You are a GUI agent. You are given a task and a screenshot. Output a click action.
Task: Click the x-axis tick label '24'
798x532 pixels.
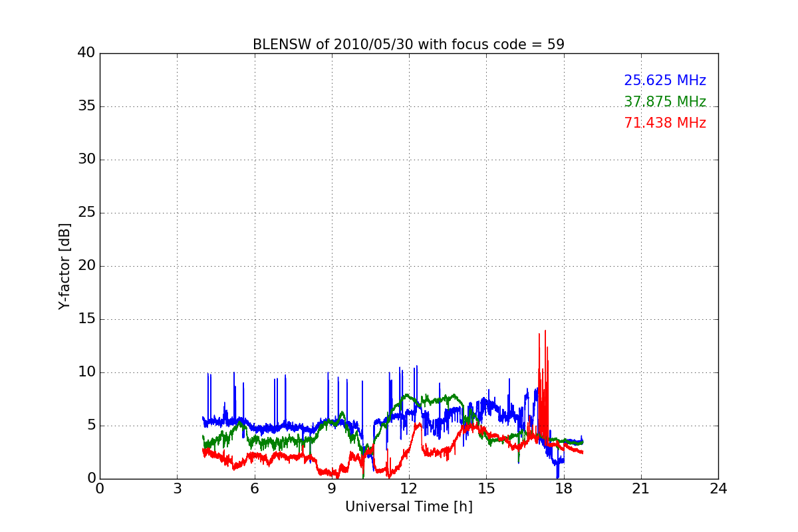coord(718,489)
